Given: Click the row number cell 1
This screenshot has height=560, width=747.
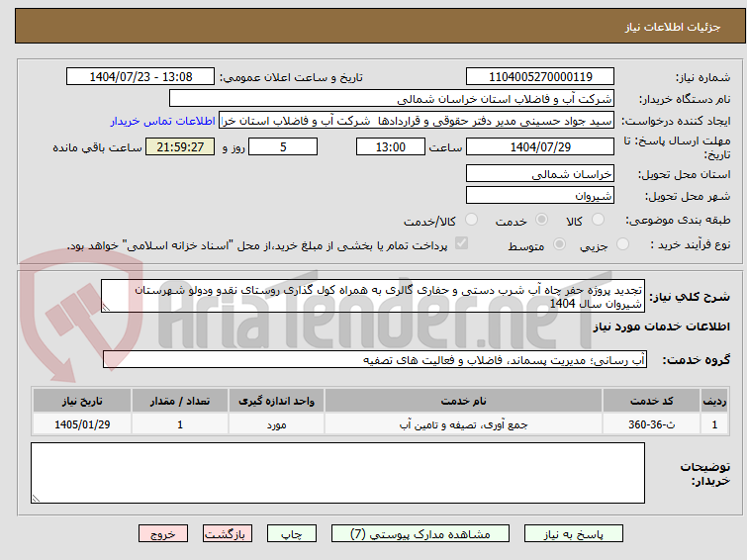Looking at the screenshot, I should 714,424.
